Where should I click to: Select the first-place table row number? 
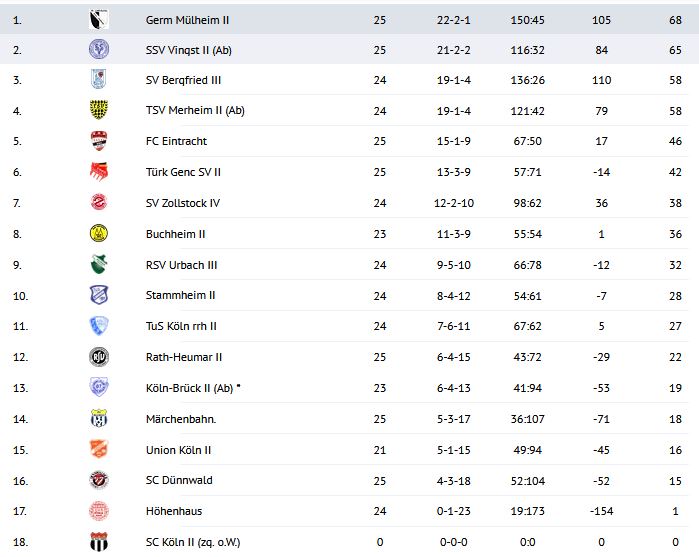17,19
